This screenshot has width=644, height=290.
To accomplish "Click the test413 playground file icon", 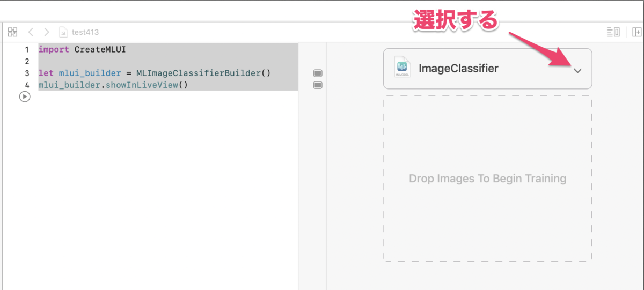I will (x=63, y=32).
